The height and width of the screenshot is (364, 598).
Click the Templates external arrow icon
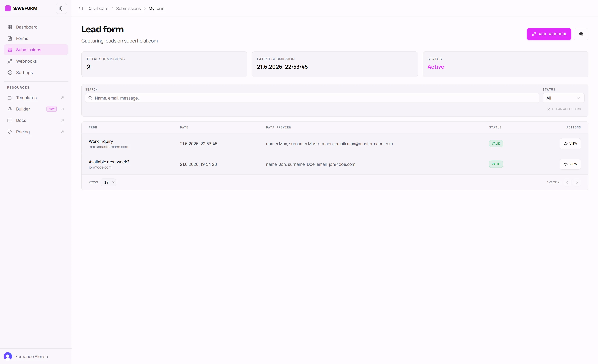(x=62, y=98)
